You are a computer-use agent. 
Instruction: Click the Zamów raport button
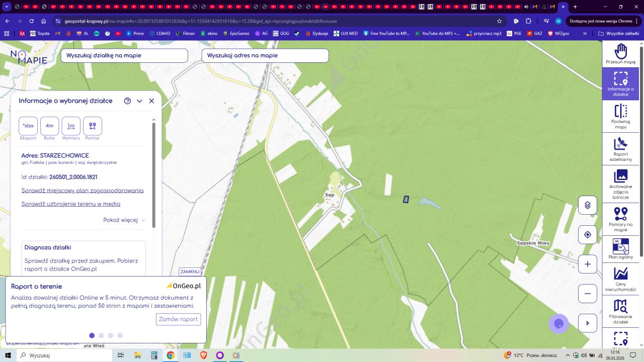[178, 319]
